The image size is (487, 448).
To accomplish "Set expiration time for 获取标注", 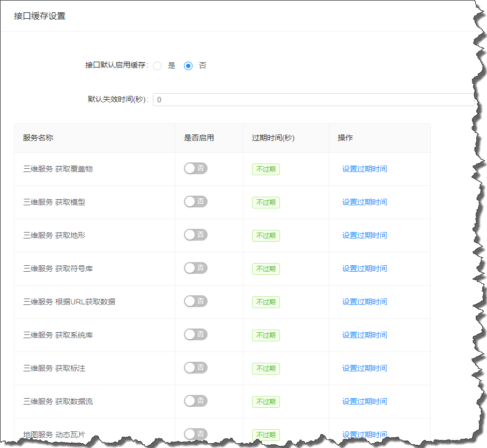I will (x=365, y=368).
